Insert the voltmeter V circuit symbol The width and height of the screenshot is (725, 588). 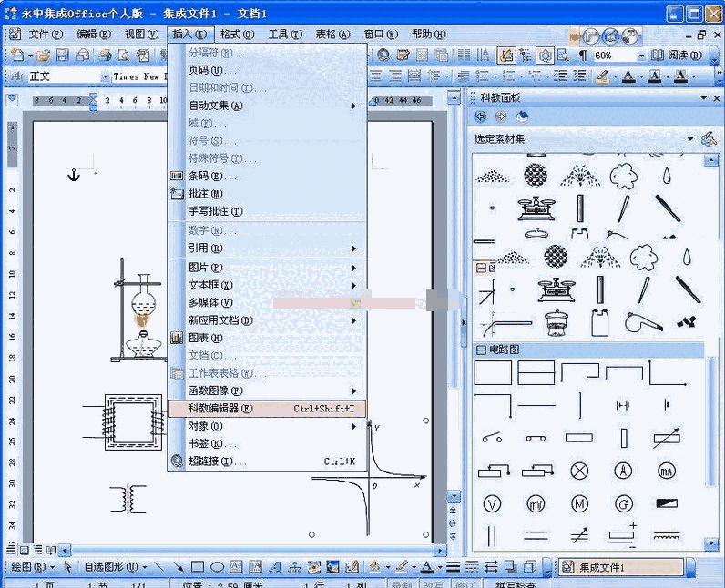coord(492,504)
